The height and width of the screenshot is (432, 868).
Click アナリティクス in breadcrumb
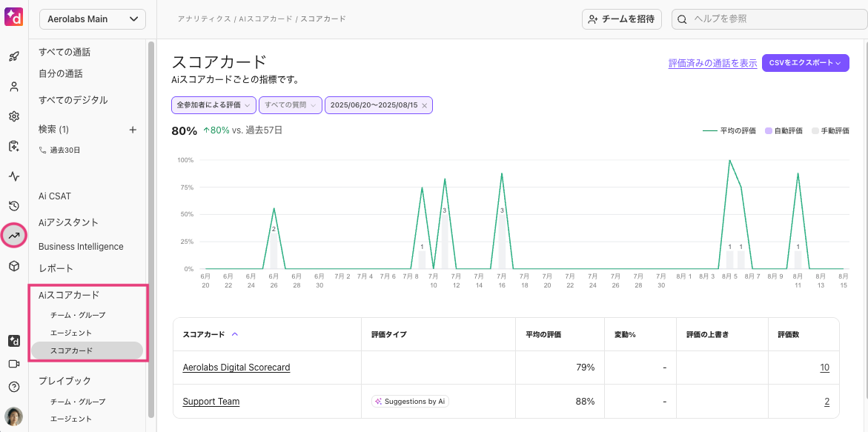(x=204, y=19)
